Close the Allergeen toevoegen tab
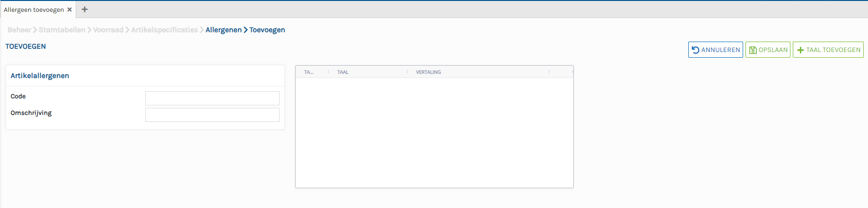 tap(70, 9)
